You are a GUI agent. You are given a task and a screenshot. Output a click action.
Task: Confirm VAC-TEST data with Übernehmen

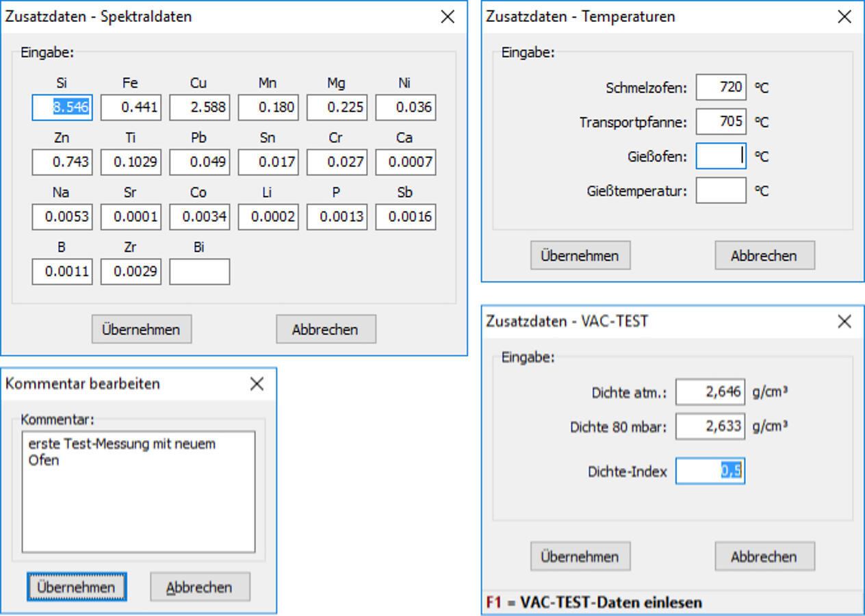click(x=580, y=556)
